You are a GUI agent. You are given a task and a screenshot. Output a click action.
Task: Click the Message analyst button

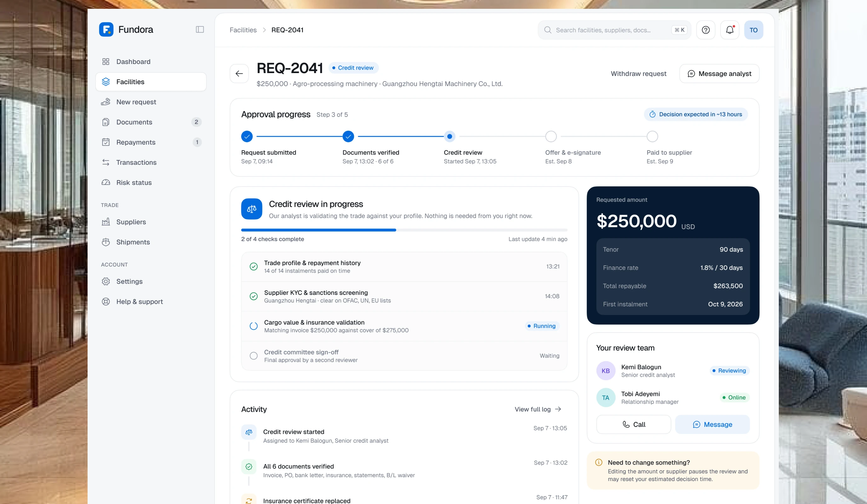[x=719, y=74]
